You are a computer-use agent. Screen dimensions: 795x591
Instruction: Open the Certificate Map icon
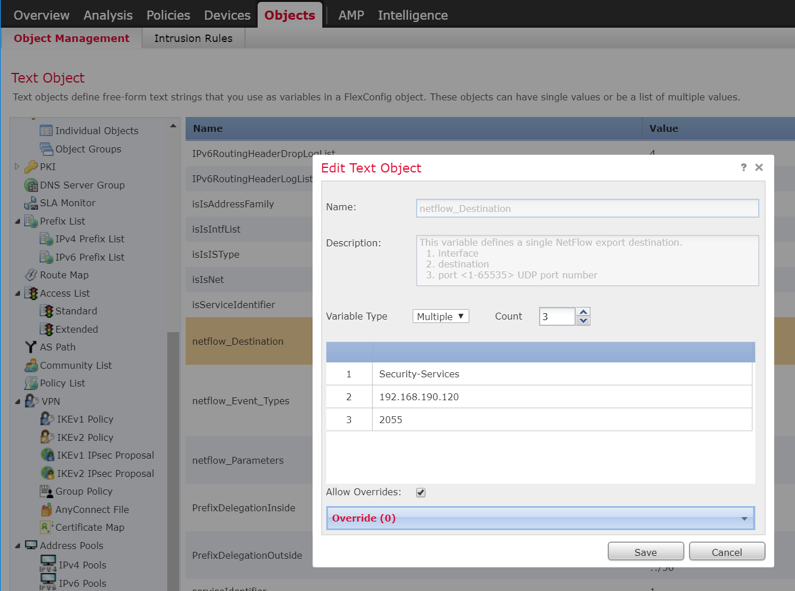(x=46, y=527)
